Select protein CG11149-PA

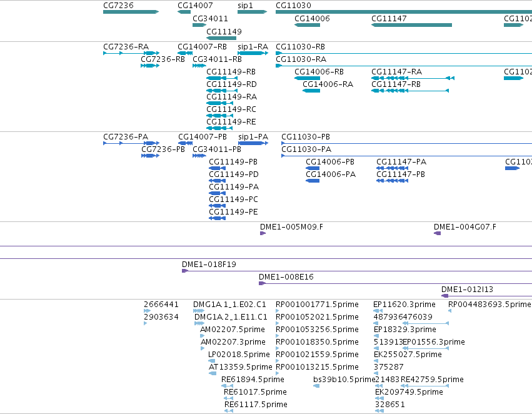point(217,193)
